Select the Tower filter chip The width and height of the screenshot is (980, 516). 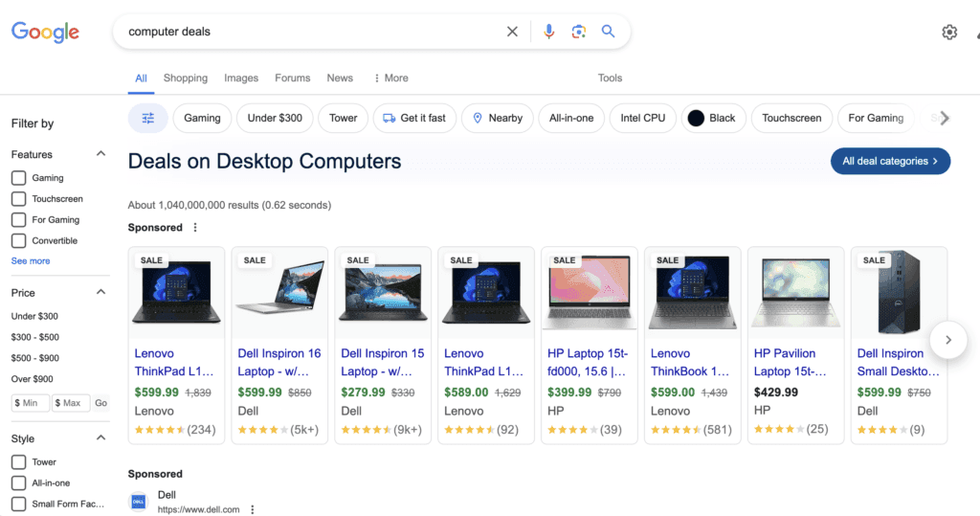coord(344,118)
